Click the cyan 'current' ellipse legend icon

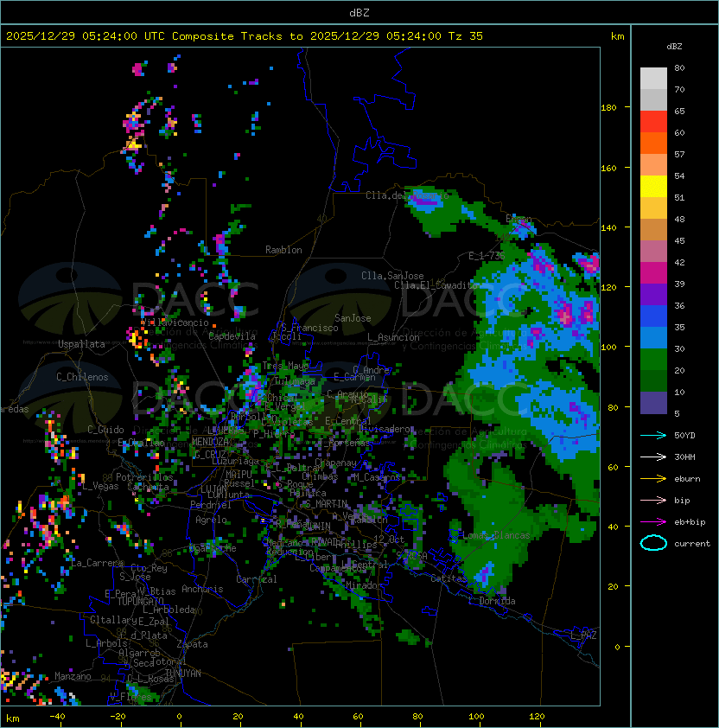pos(653,543)
